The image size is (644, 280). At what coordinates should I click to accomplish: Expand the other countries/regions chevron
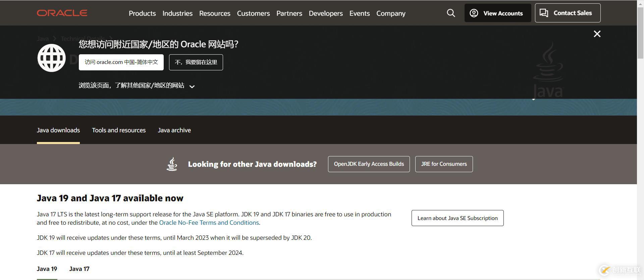tap(192, 86)
